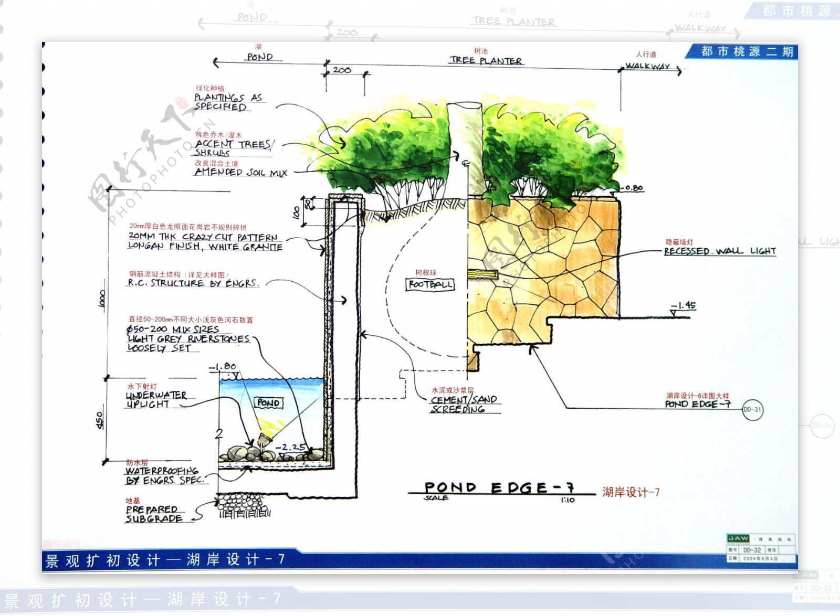The height and width of the screenshot is (616, 840).
Task: Click the "-1.80" water level elevation
Action: coord(223,366)
